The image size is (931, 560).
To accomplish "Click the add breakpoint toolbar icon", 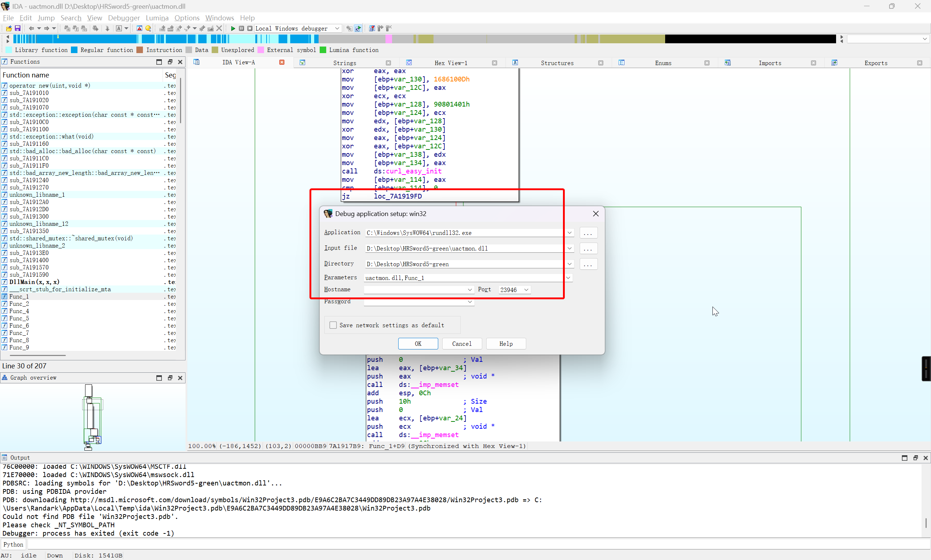I will pos(380,28).
